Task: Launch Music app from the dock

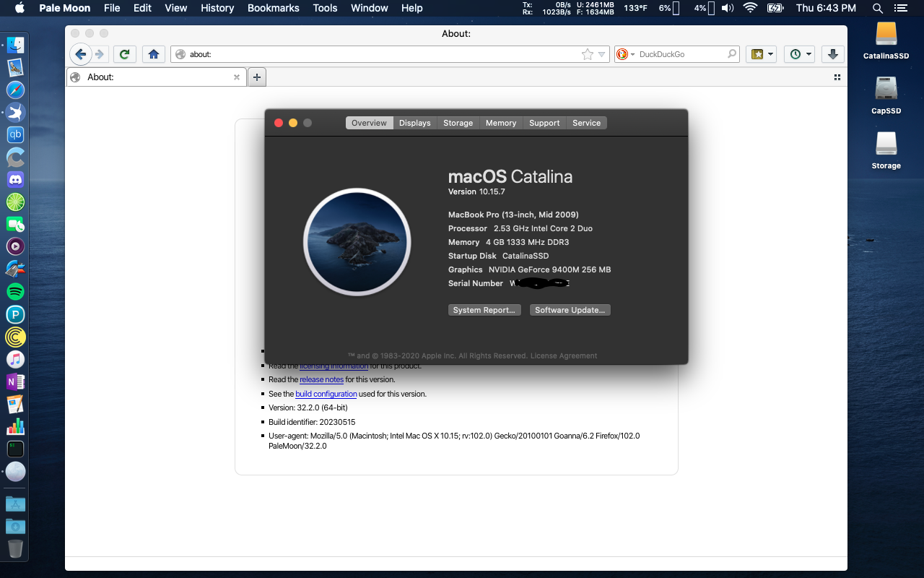Action: point(15,359)
